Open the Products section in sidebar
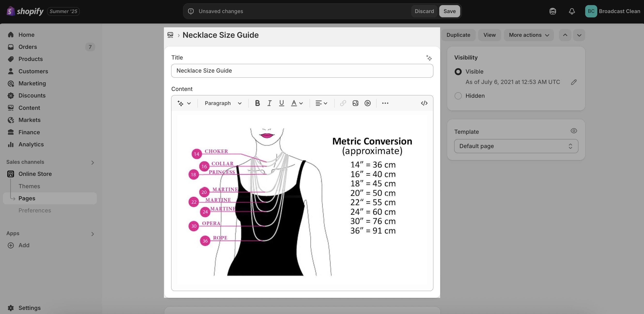The width and height of the screenshot is (644, 314). pyautogui.click(x=31, y=59)
